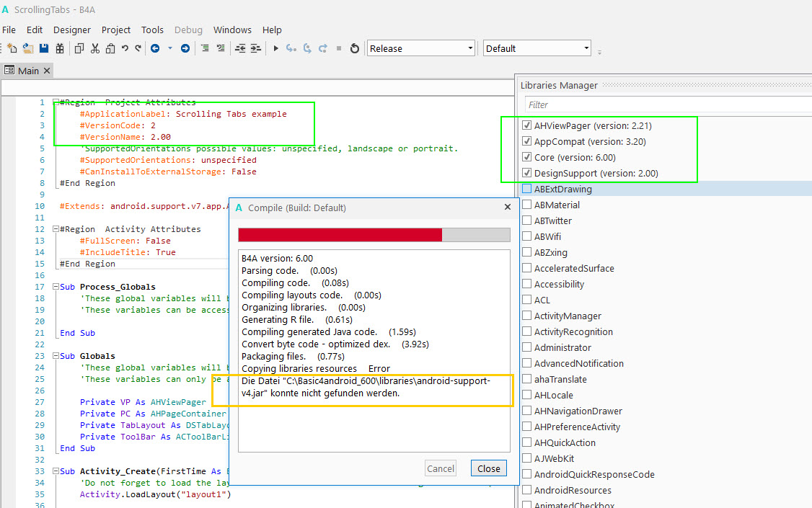Uncheck the AHViewPager library checkbox

coord(526,125)
